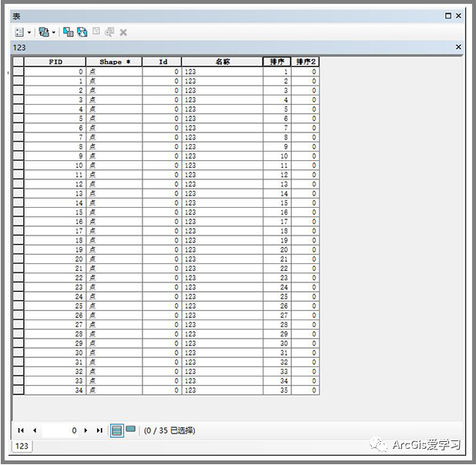
Task: Click 排序2 cell in FID 7 row
Action: 305,137
